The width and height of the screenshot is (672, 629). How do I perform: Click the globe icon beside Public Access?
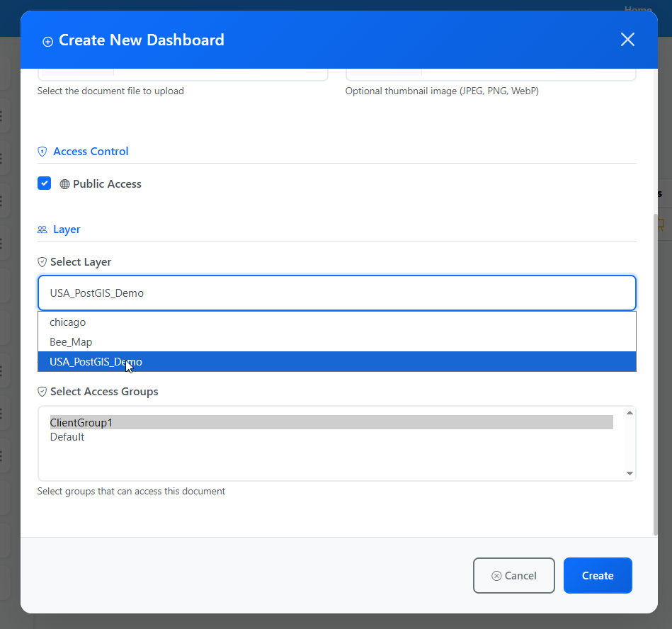coord(64,184)
